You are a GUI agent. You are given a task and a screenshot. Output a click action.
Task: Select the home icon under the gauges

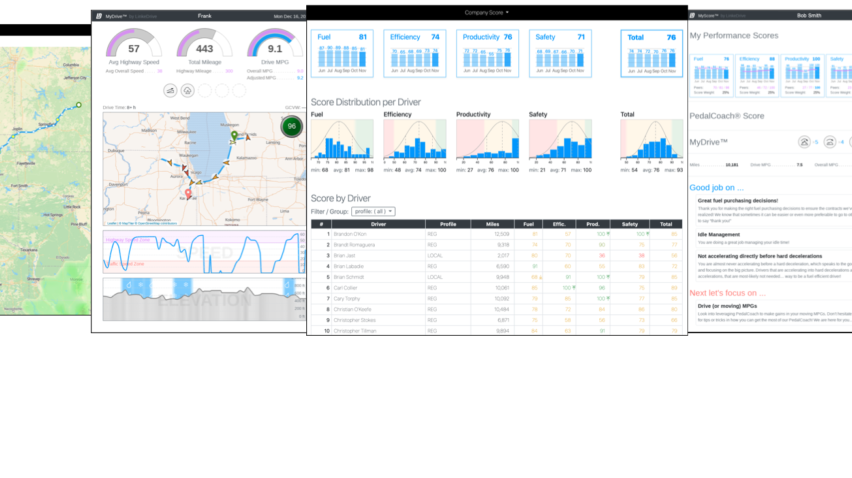coord(187,90)
